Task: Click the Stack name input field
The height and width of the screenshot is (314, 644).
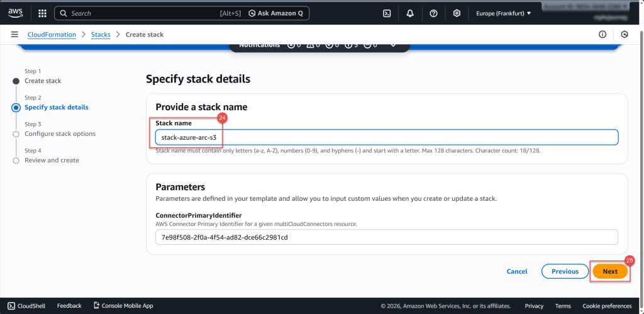Action: (x=386, y=137)
